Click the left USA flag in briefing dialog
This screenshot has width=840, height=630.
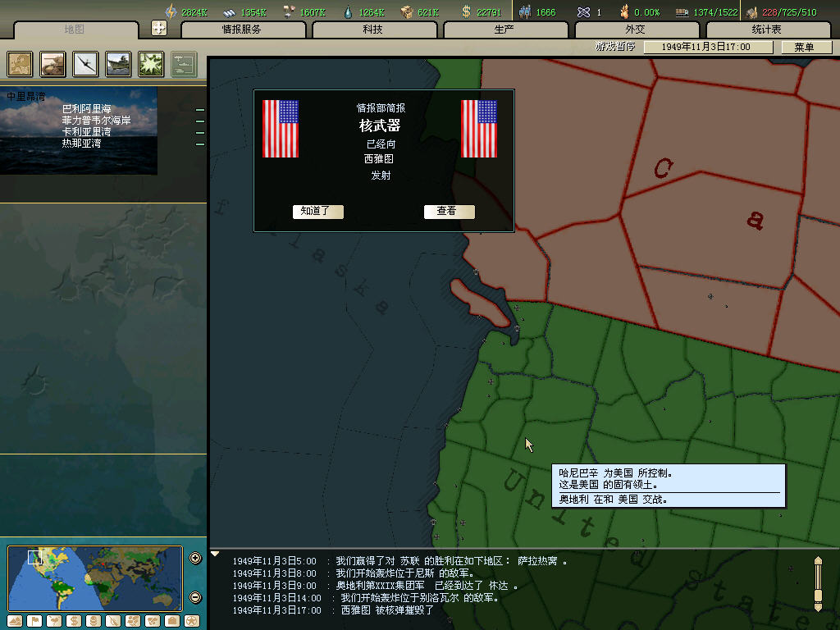point(281,129)
